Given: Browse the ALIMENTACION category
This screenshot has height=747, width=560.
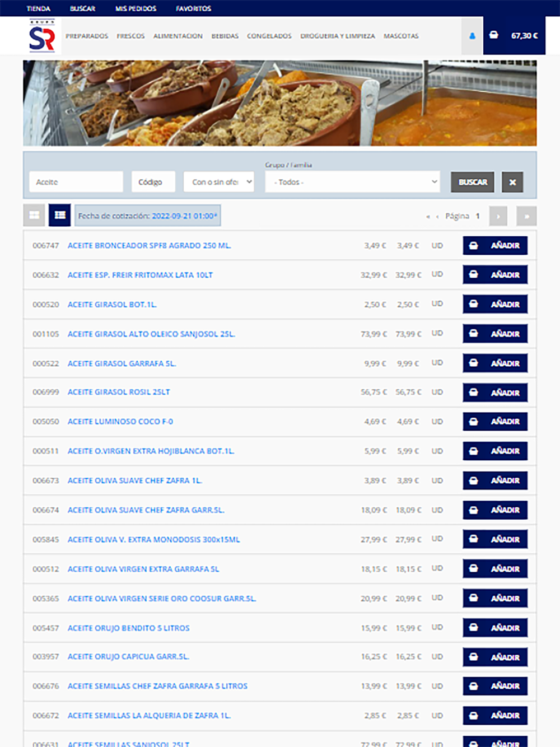Looking at the screenshot, I should (178, 36).
